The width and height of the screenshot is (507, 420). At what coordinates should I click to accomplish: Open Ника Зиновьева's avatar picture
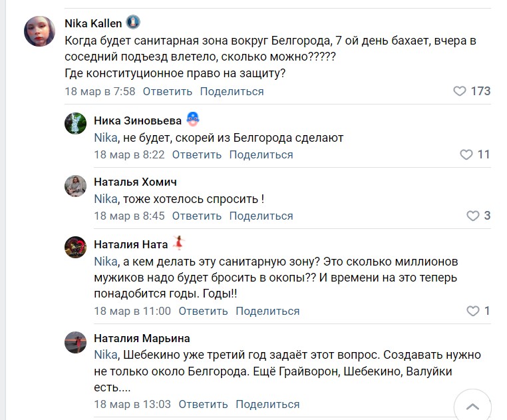point(75,124)
